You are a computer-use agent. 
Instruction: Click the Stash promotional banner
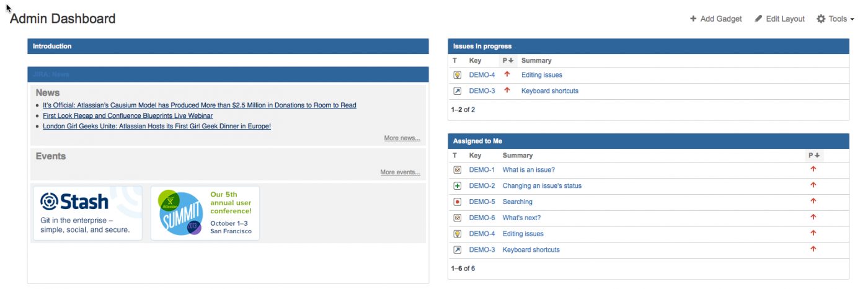87,213
